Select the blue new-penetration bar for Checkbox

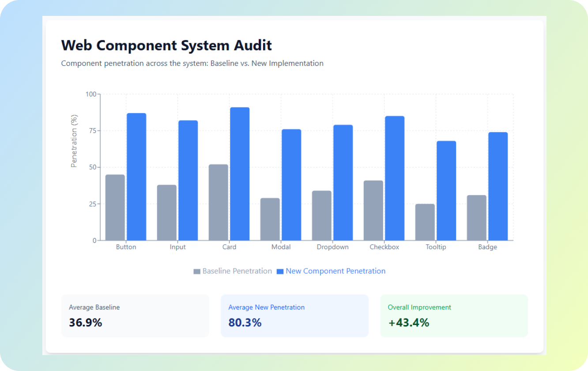(395, 178)
